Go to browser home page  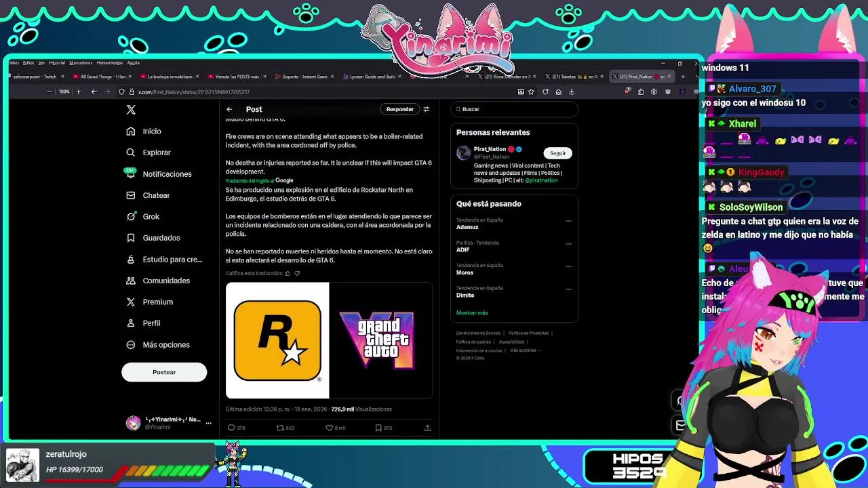[558, 91]
